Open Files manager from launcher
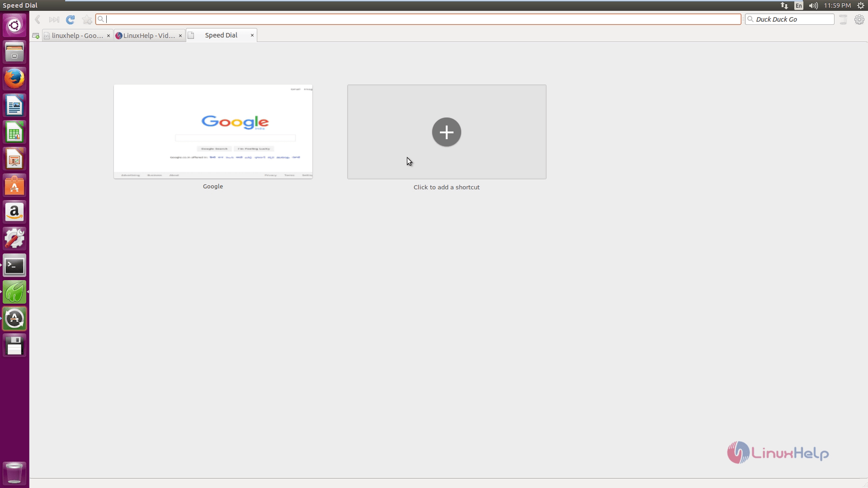Screen dimensions: 868x488 click(14, 52)
